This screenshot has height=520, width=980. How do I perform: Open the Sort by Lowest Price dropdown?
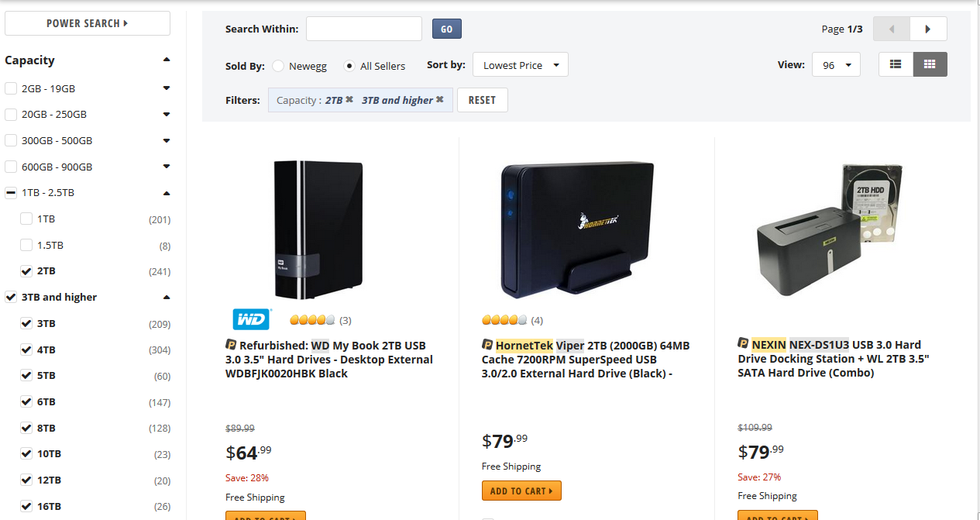tap(520, 65)
